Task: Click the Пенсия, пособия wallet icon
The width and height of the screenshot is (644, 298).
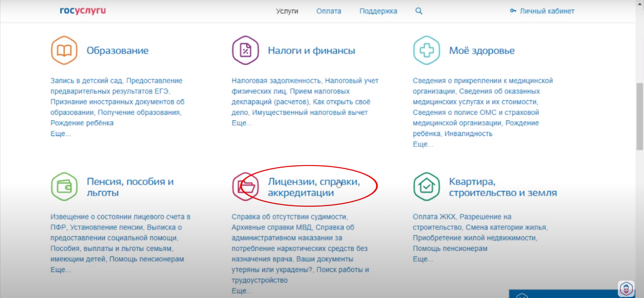Action: (64, 187)
